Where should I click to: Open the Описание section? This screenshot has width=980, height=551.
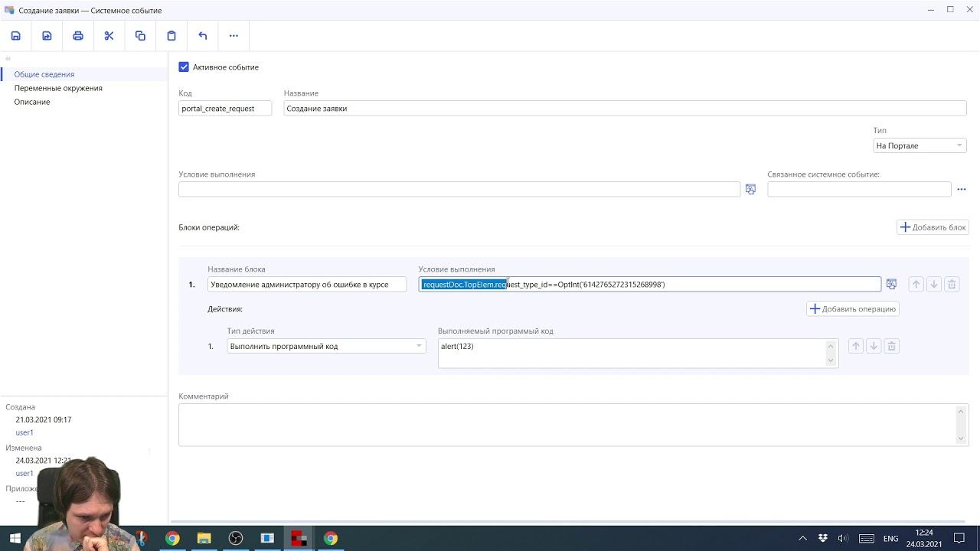32,102
